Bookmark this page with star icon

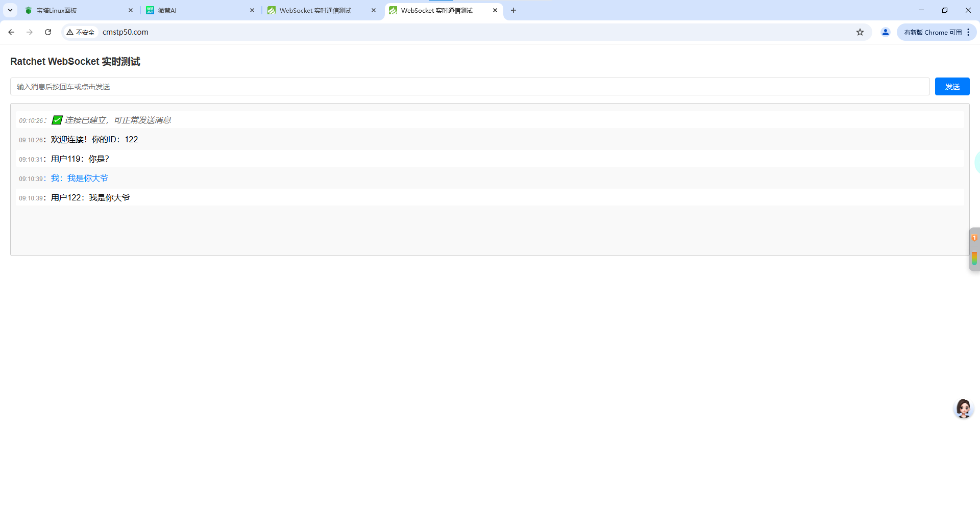point(860,32)
